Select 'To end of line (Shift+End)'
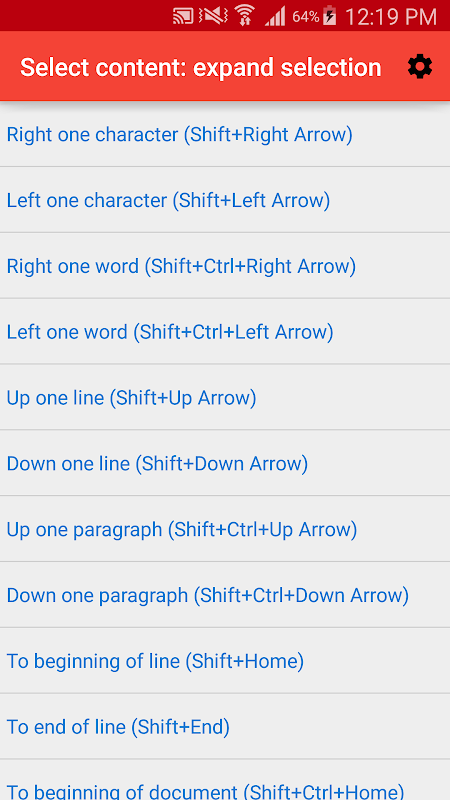Image resolution: width=450 pixels, height=800 pixels. click(225, 727)
